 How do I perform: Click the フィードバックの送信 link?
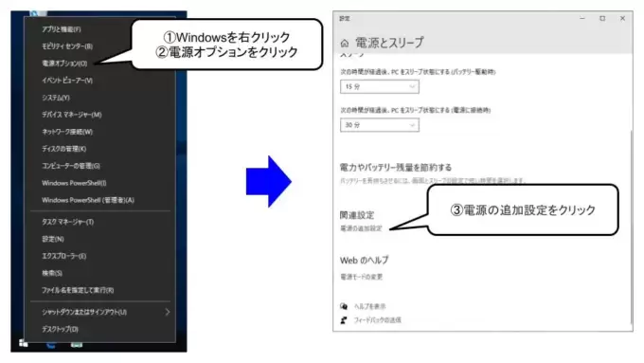pos(378,319)
